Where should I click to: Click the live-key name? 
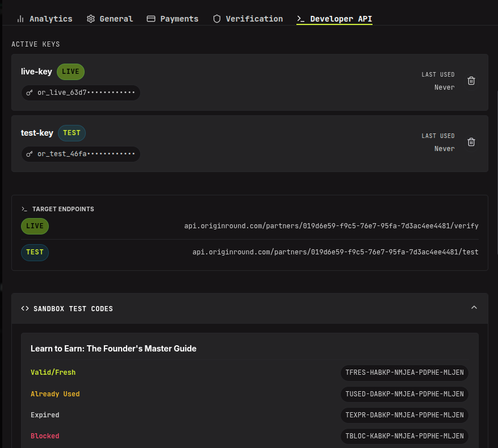coord(36,72)
